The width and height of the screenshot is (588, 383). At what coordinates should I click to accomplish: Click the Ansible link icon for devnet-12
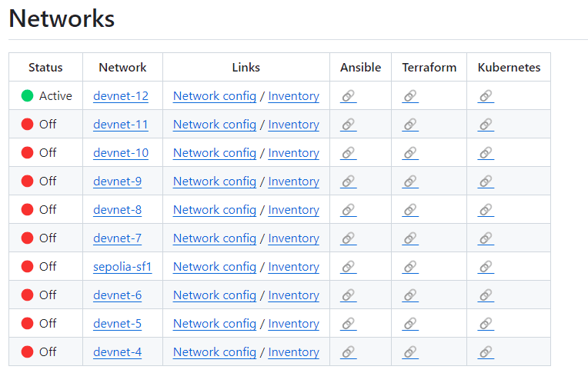coord(348,96)
